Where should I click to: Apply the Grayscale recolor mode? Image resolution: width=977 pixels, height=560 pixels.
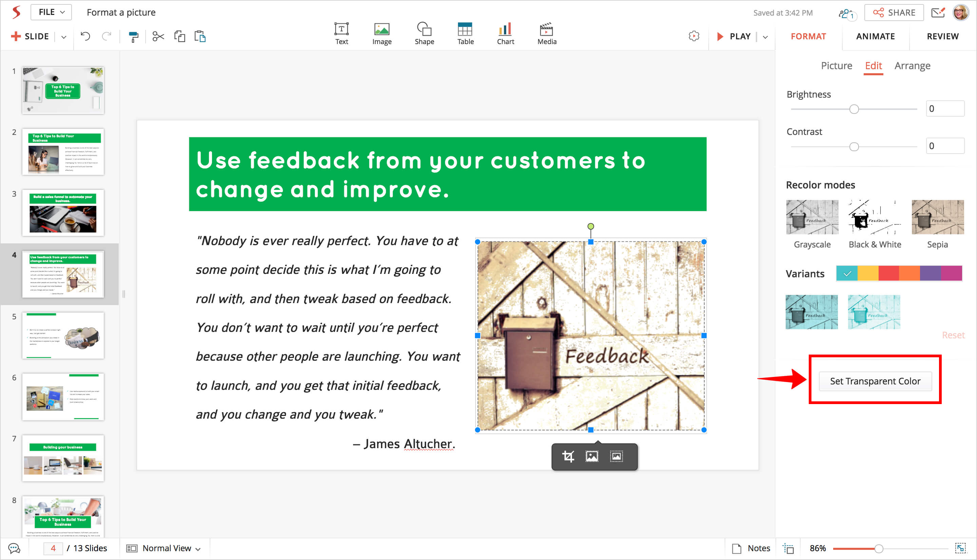coord(812,217)
